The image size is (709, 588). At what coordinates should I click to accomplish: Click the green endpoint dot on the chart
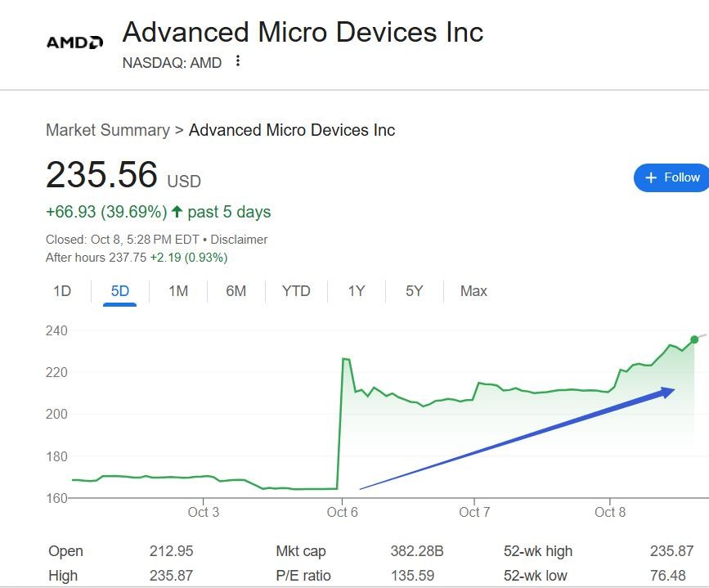(694, 339)
